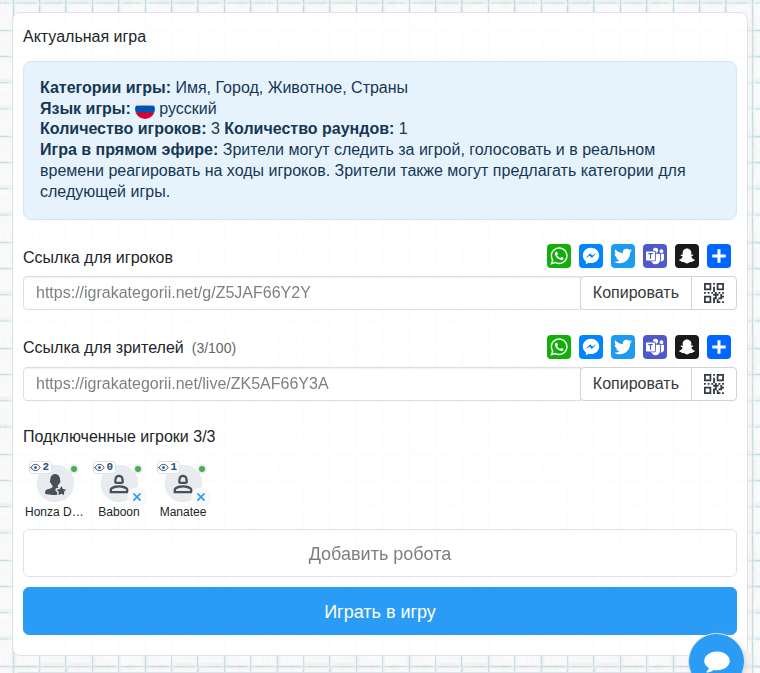Share spectators link via Snapchat
Viewport: 760px width, 673px height.
tap(687, 347)
